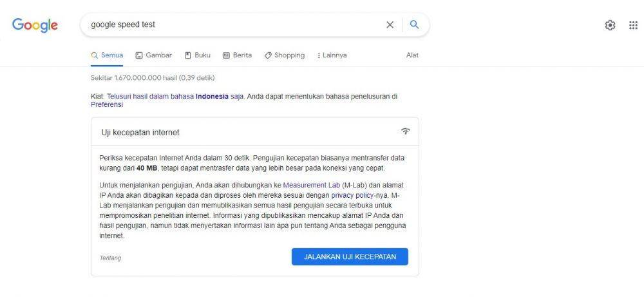The image size is (644, 297).
Task: Open the privacy policy link
Action: point(352,195)
